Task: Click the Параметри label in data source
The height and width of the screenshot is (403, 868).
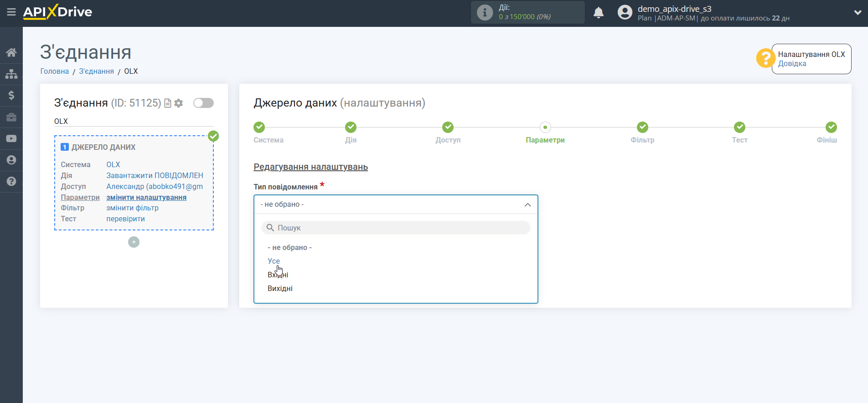Action: [x=80, y=197]
